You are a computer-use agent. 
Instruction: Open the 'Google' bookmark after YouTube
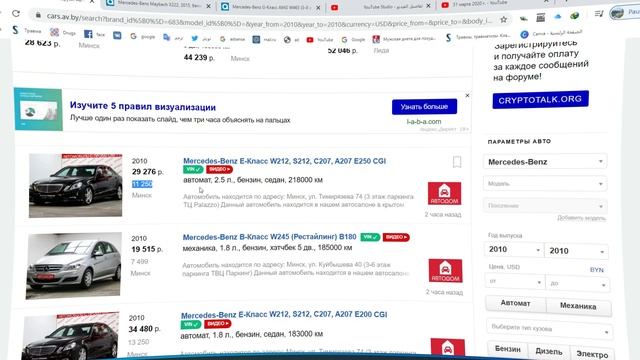pyautogui.click(x=353, y=39)
